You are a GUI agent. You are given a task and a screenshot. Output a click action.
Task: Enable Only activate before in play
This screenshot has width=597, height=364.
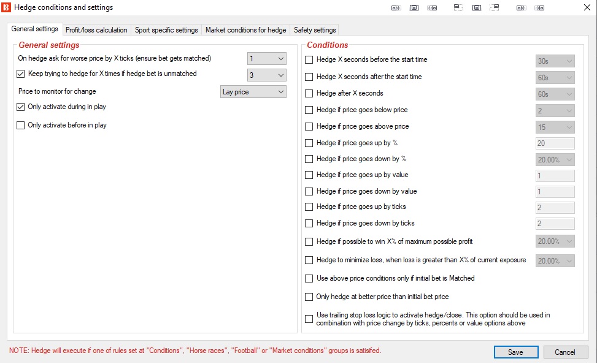click(x=21, y=125)
